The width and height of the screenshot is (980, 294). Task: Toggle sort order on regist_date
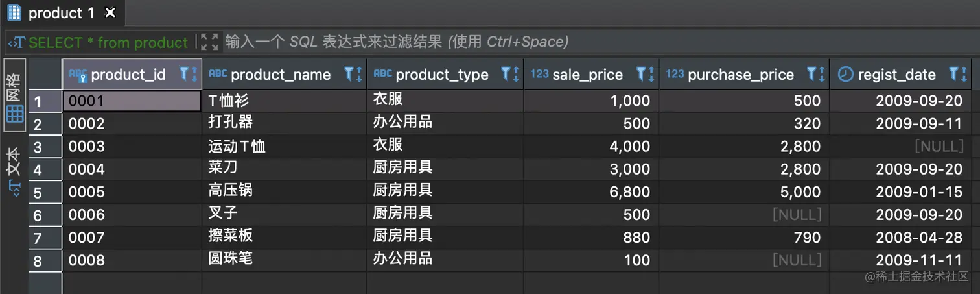click(964, 74)
